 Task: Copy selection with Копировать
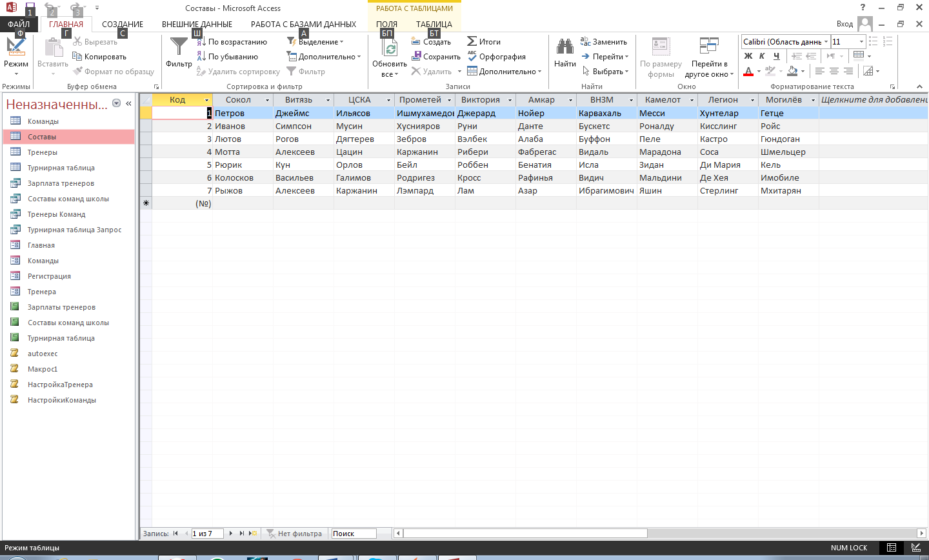pos(99,57)
